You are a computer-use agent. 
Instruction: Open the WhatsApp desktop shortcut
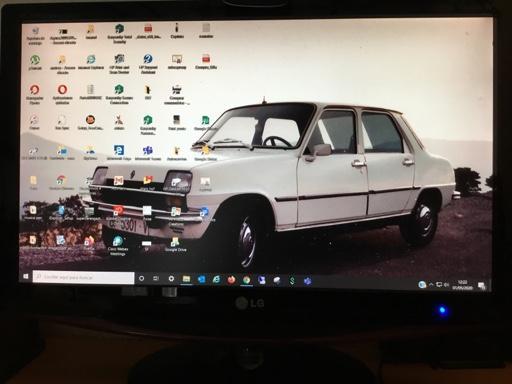point(35,62)
